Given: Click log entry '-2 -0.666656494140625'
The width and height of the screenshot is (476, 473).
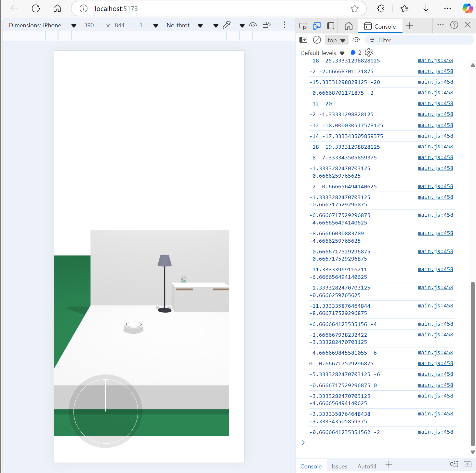Looking at the screenshot, I should 343,186.
